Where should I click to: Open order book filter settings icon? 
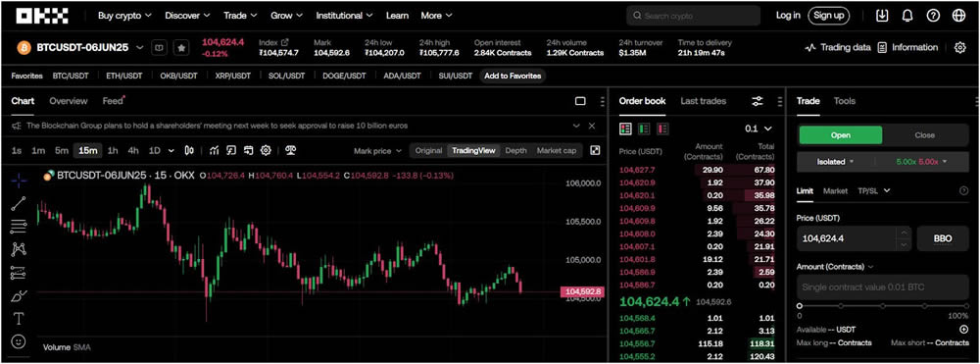coord(758,101)
